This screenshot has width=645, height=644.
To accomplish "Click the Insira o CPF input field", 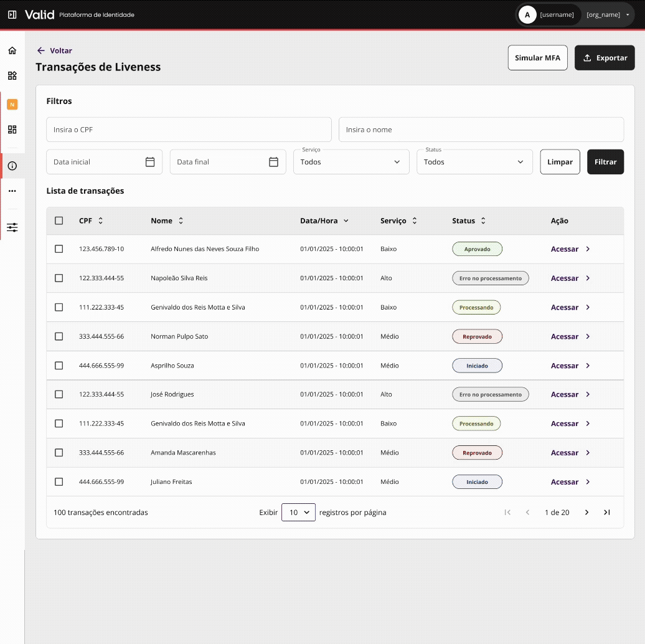I will coord(189,130).
